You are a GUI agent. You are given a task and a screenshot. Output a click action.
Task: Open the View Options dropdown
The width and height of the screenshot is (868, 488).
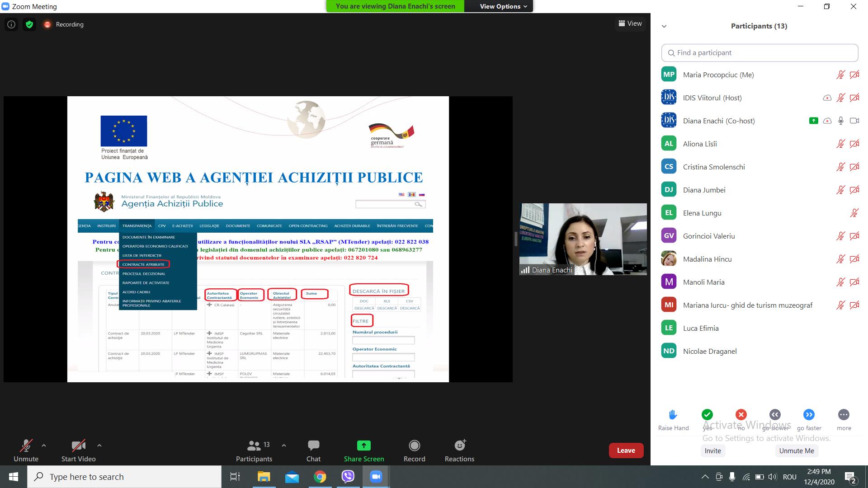click(x=503, y=6)
